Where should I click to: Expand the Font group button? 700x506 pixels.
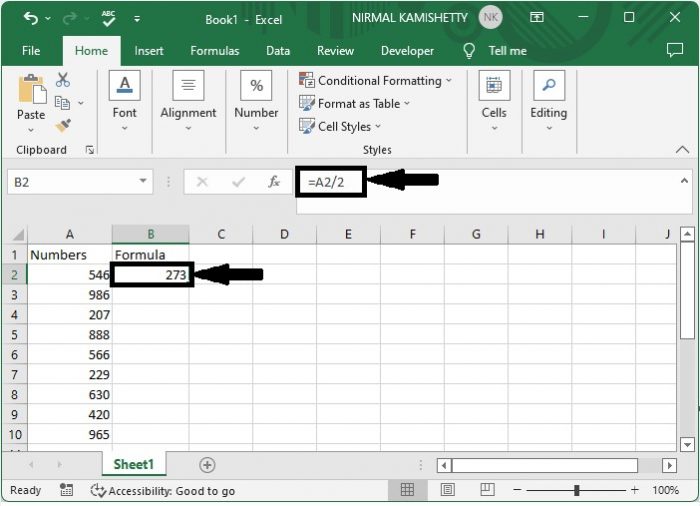pos(125,101)
